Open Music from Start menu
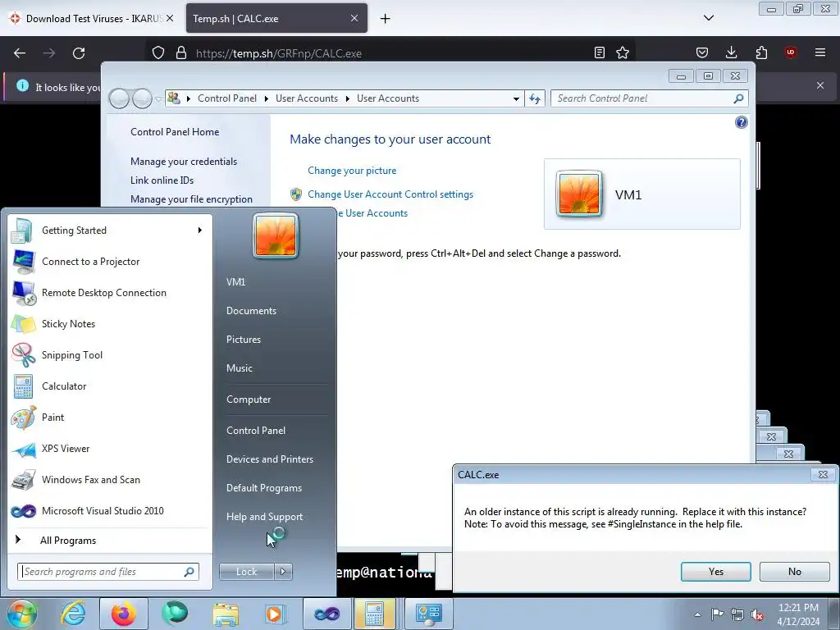Viewport: 840px width, 630px height. click(239, 368)
